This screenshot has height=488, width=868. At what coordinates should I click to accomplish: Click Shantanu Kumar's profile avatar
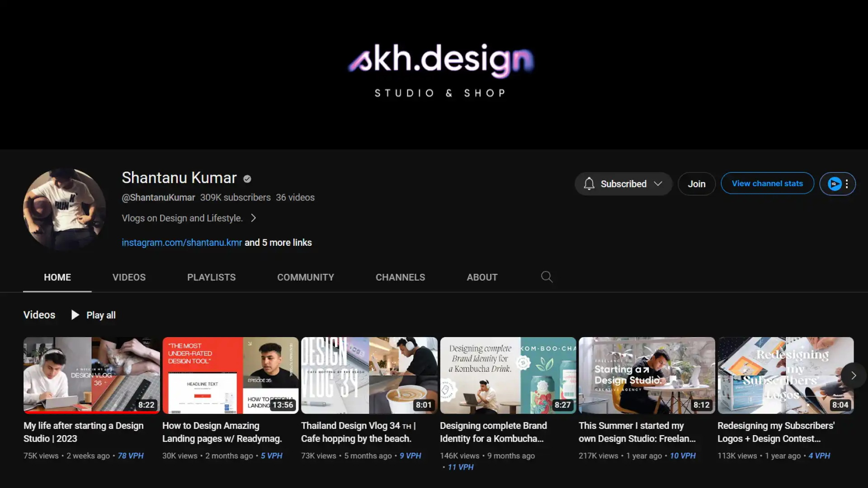pyautogui.click(x=65, y=209)
